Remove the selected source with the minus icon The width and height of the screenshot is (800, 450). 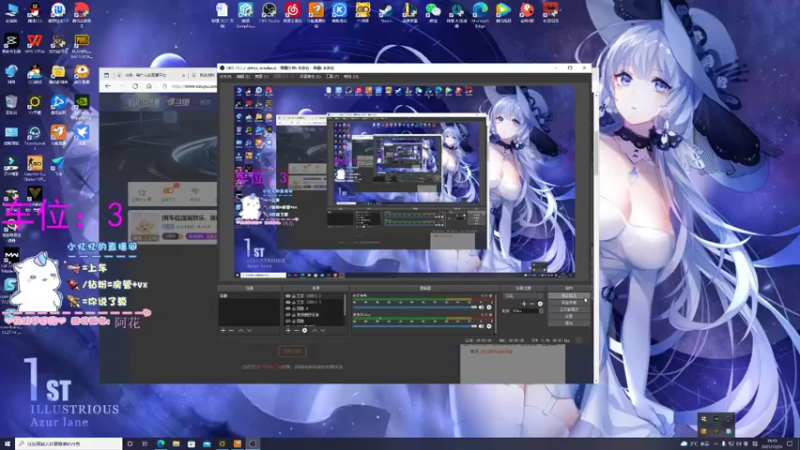click(296, 331)
